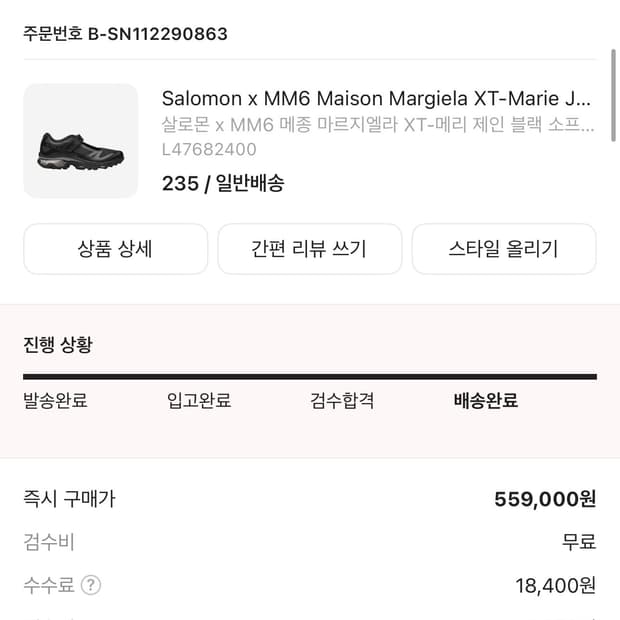Click the order number B-SN112290863

click(x=125, y=34)
